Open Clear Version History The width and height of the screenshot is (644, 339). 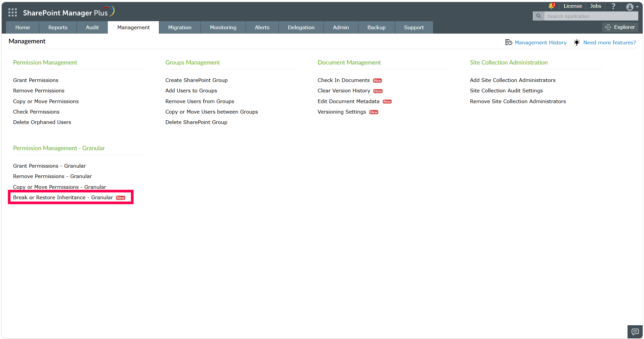[344, 91]
